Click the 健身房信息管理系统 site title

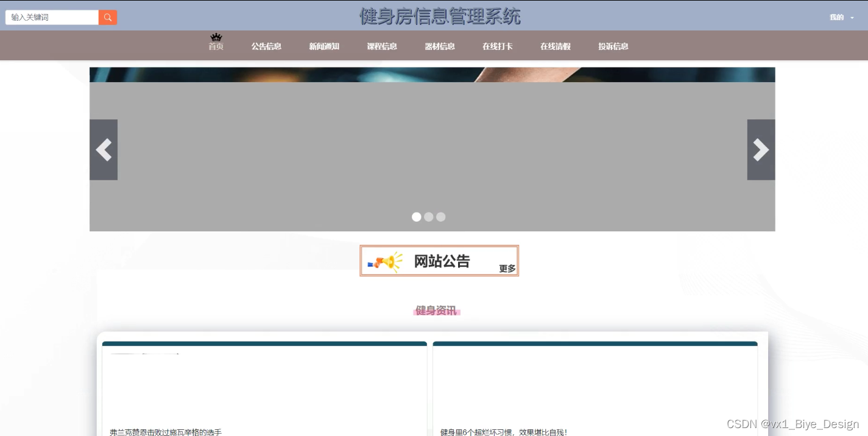coord(440,16)
